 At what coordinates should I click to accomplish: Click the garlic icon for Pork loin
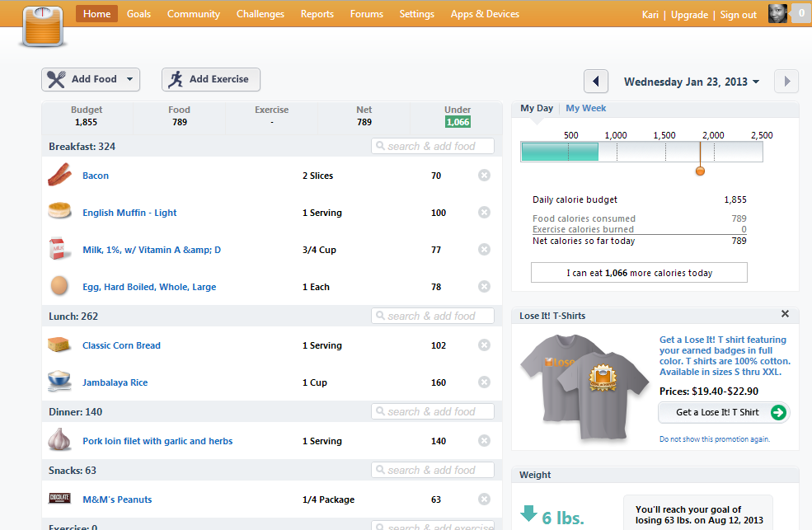click(59, 439)
